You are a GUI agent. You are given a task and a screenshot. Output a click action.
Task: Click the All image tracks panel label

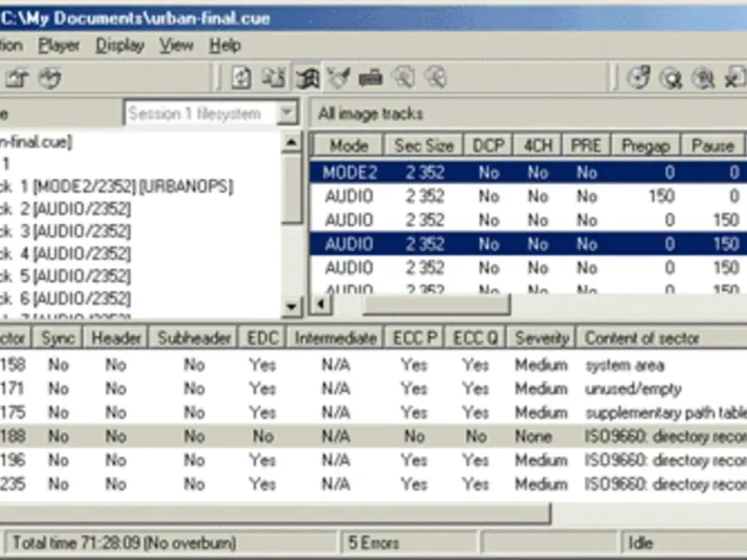click(x=371, y=113)
